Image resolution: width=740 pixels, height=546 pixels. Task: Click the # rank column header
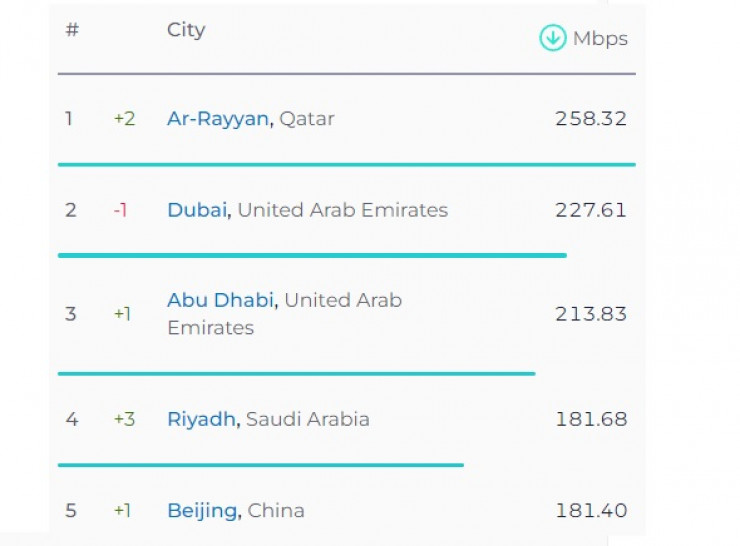tap(72, 30)
